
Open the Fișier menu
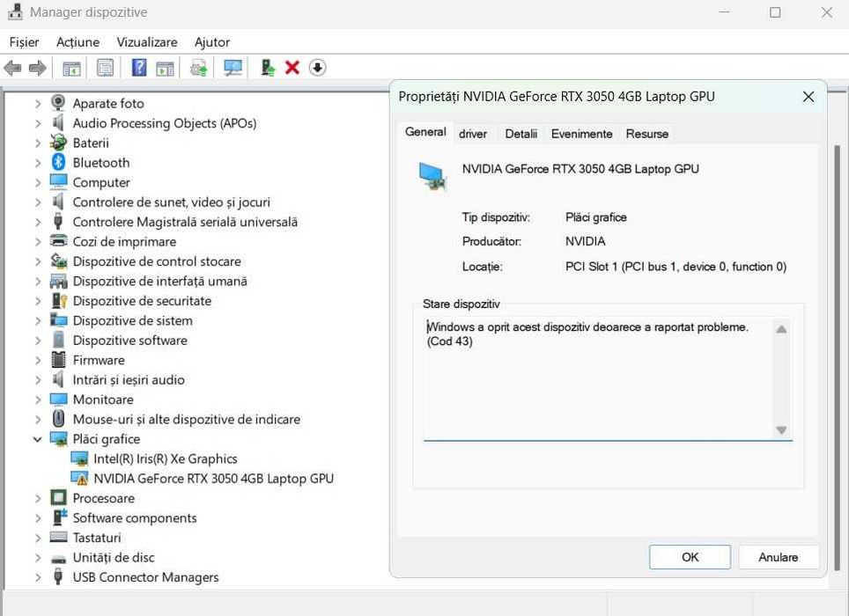25,42
